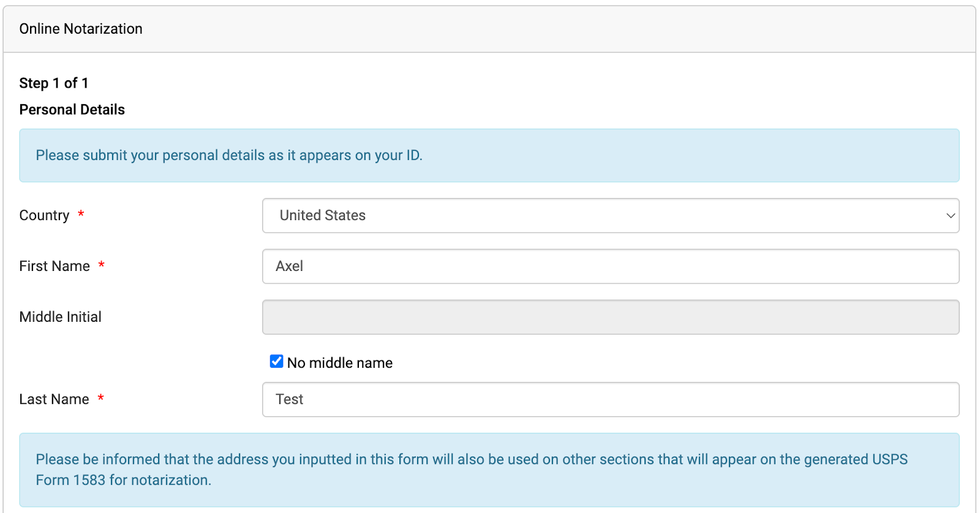Screen dimensions: 980x513
Task: Click the Country field label
Action: point(44,216)
